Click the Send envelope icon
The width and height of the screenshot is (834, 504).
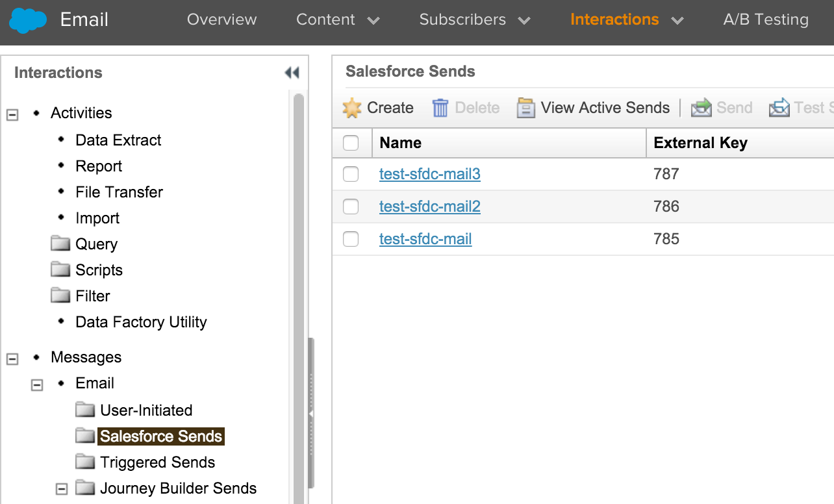coord(701,108)
